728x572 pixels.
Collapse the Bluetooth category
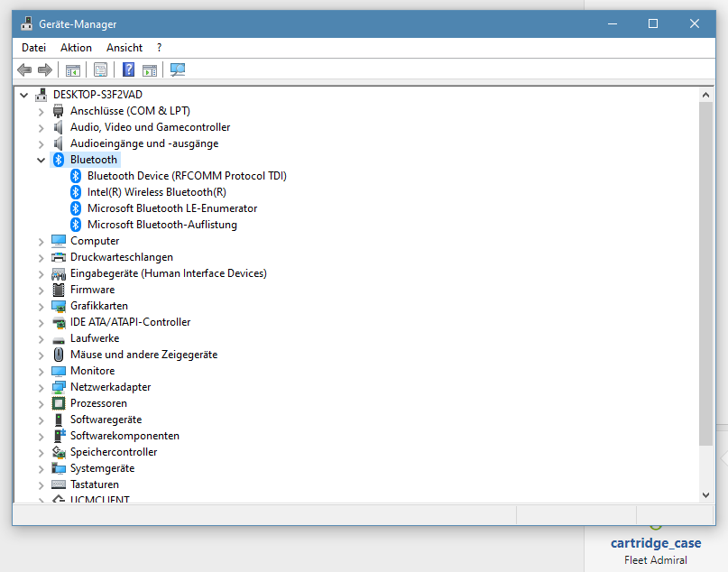[x=41, y=159]
